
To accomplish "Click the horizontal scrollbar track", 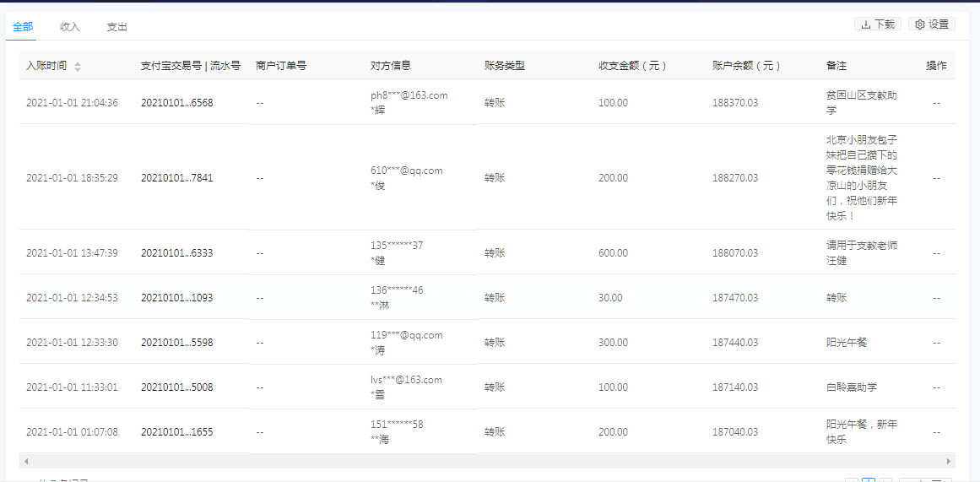I will coord(487,462).
